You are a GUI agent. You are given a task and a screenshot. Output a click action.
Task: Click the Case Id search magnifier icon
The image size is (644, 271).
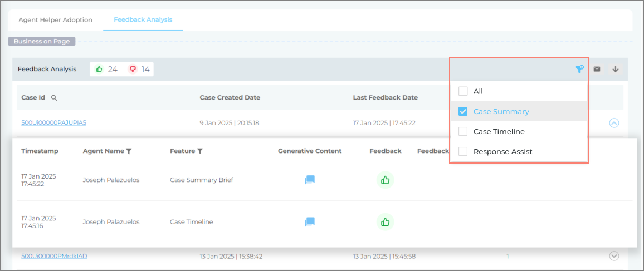pyautogui.click(x=54, y=98)
